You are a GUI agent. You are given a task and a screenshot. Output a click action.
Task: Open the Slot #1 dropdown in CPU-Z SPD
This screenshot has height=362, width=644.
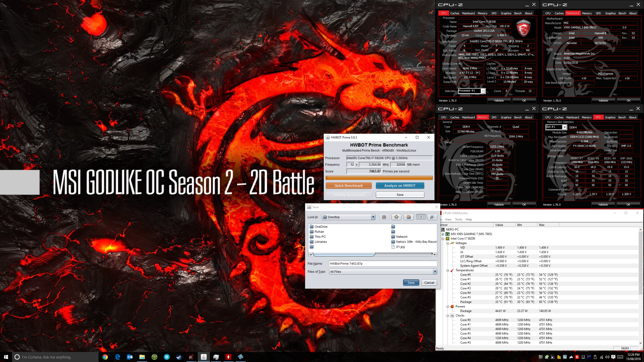point(556,127)
